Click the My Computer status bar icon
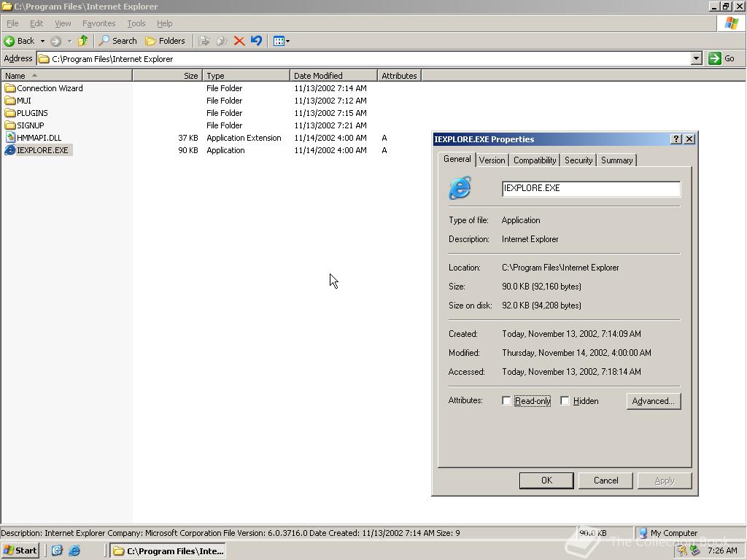 643,533
